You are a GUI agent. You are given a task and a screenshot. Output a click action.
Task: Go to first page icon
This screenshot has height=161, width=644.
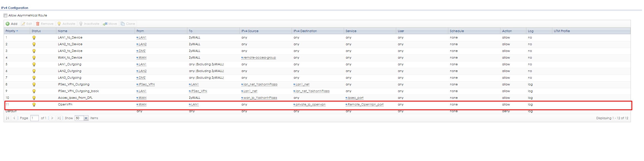coord(8,118)
